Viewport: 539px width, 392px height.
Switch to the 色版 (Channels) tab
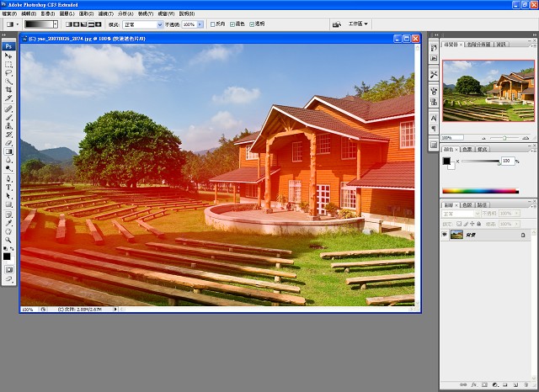467,204
